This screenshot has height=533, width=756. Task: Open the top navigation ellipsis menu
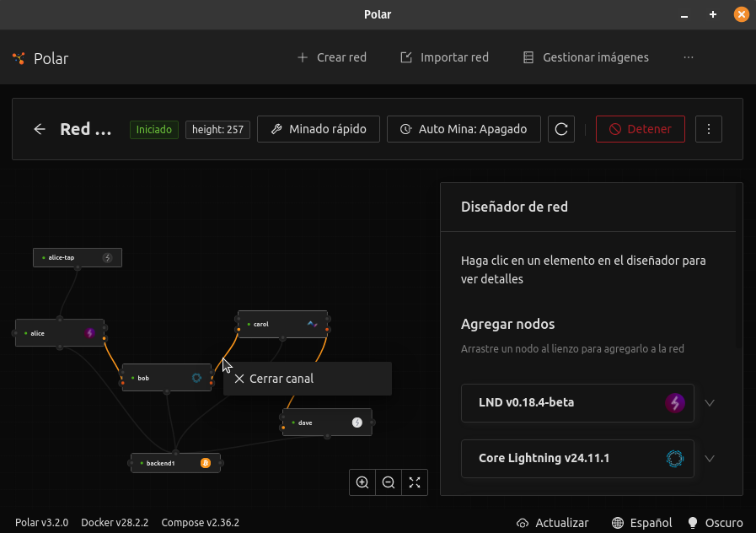[x=689, y=57]
